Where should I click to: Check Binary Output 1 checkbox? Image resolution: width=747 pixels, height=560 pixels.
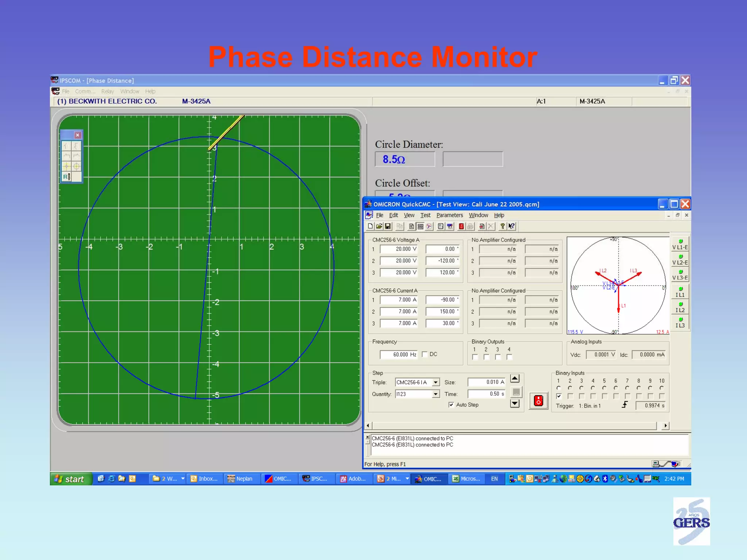tap(475, 357)
